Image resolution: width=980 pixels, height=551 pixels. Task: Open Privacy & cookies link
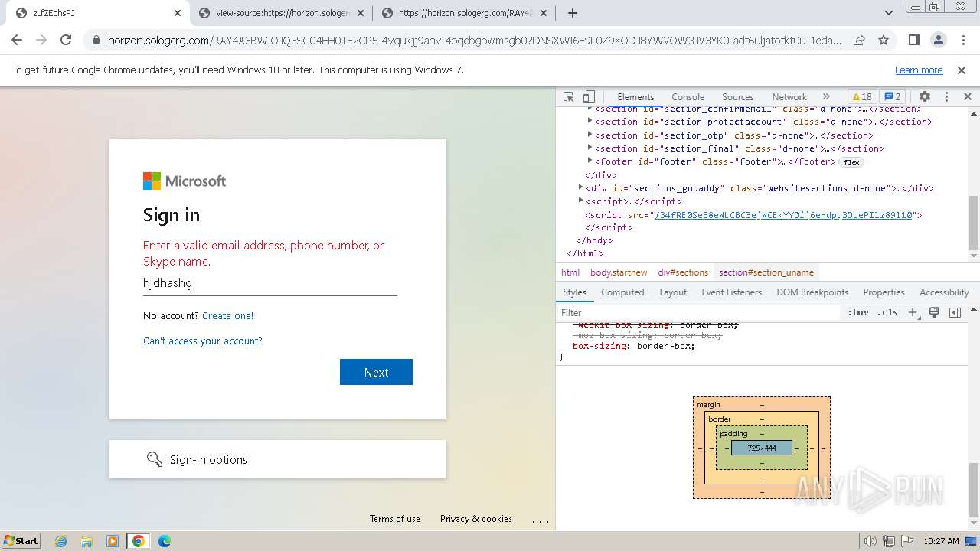click(x=475, y=519)
